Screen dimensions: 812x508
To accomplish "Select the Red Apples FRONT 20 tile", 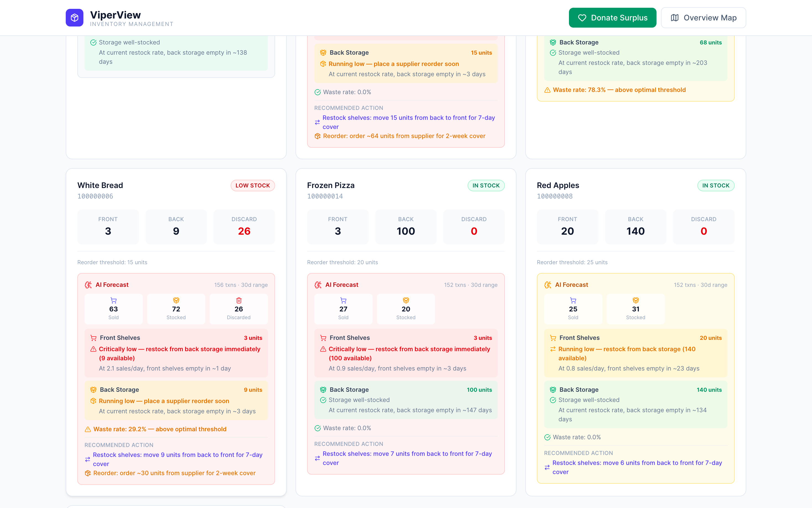I will 567,226.
